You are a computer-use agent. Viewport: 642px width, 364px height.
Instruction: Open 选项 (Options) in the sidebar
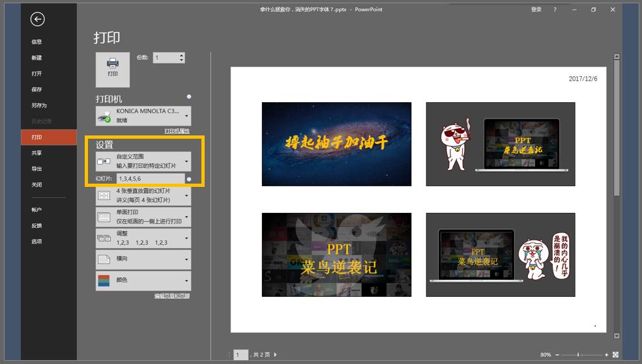[x=36, y=242]
